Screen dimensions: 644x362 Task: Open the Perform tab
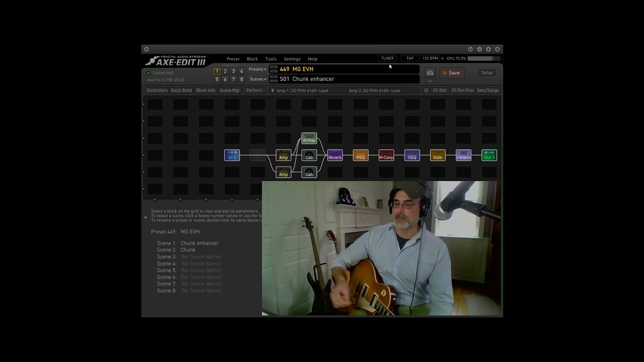point(254,90)
